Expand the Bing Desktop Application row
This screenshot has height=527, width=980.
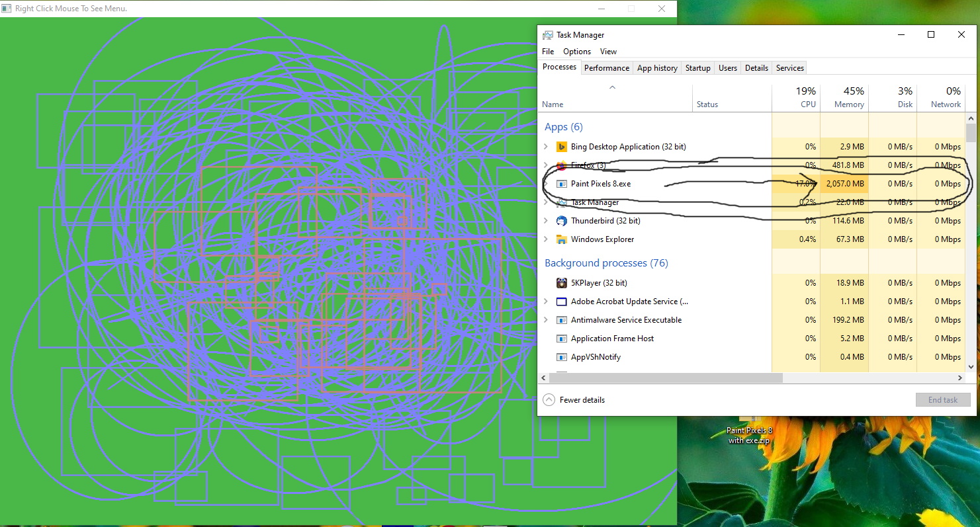click(x=546, y=147)
